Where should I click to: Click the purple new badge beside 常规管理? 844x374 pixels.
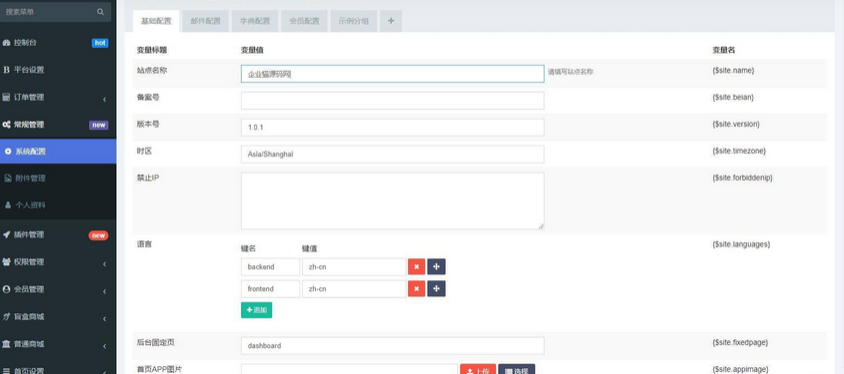tap(99, 125)
